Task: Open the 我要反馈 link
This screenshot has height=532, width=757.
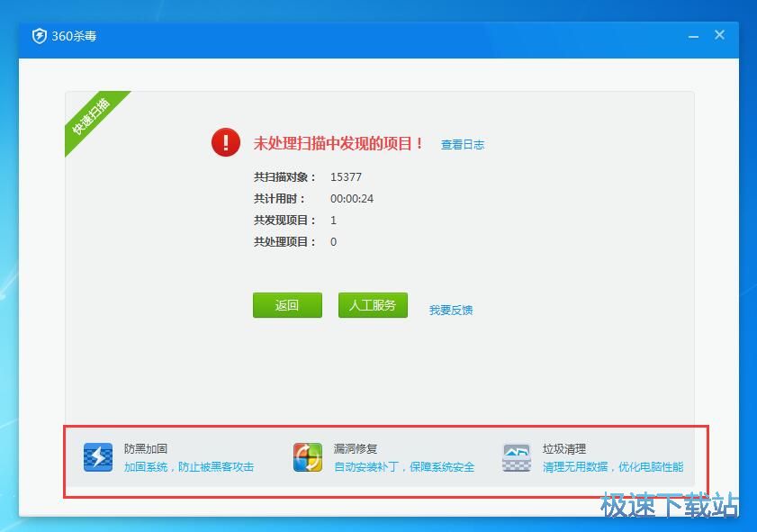Action: [x=451, y=310]
